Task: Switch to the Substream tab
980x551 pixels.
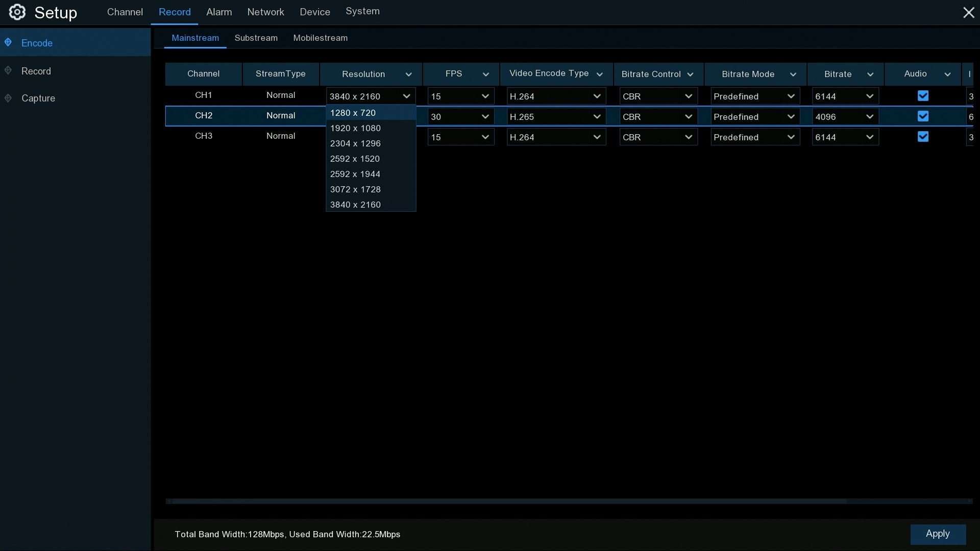Action: 256,38
